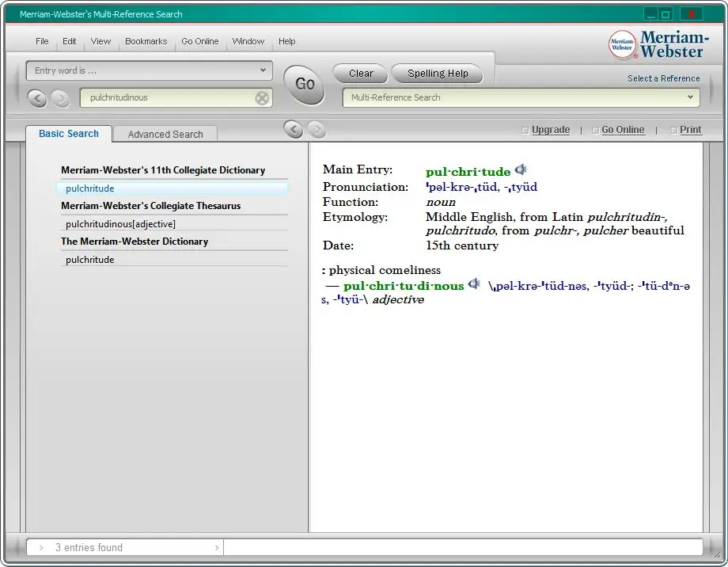Image resolution: width=728 pixels, height=567 pixels.
Task: Follow the Upgrade link
Action: [x=551, y=130]
